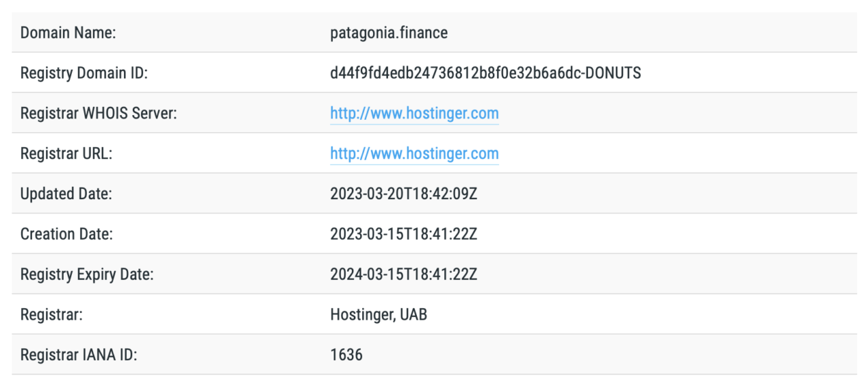Open the Registrar URL hostinger.com link
The height and width of the screenshot is (382, 868).
click(x=414, y=154)
